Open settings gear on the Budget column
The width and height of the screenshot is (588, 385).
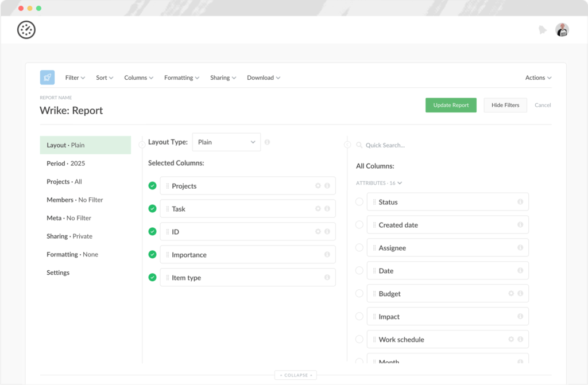coord(512,292)
